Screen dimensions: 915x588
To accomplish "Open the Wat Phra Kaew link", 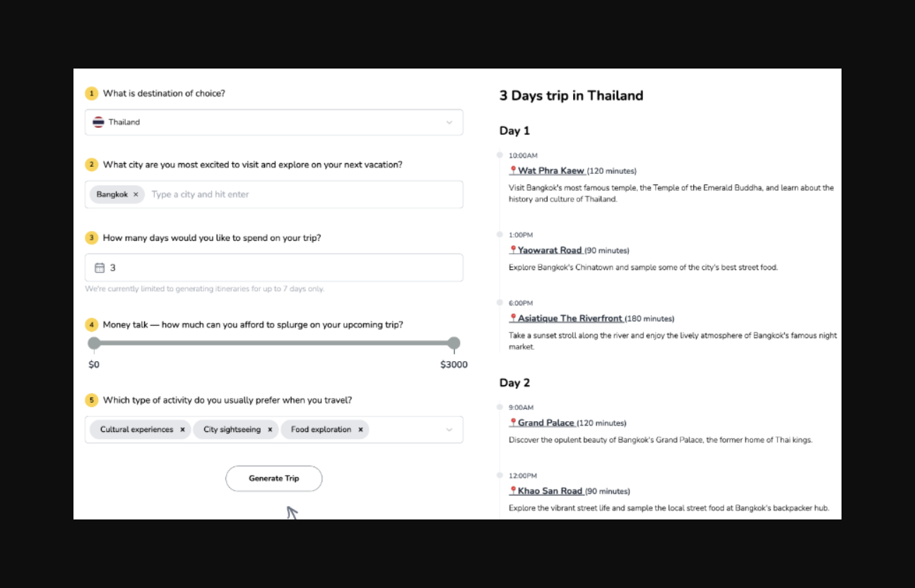I will pyautogui.click(x=551, y=170).
